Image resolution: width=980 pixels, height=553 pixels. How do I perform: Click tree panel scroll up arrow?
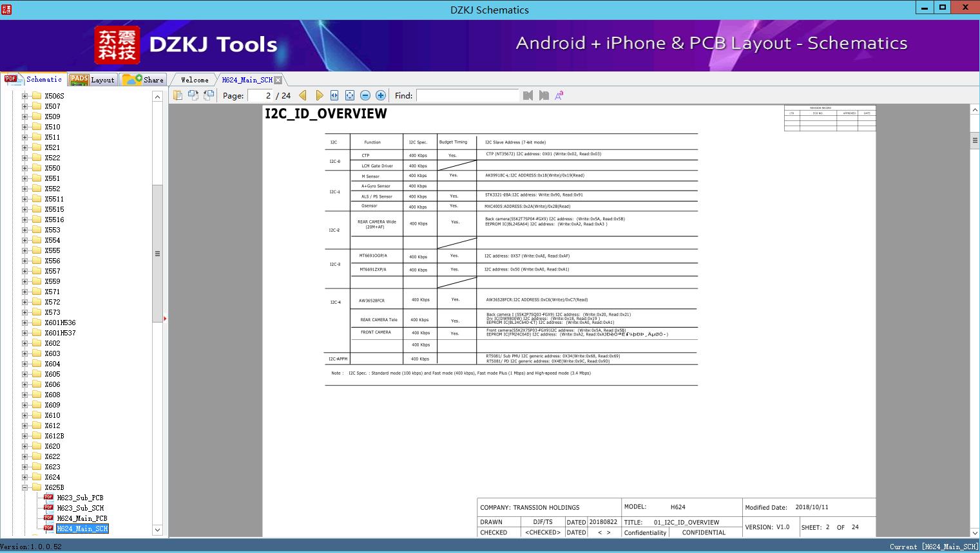[x=157, y=96]
